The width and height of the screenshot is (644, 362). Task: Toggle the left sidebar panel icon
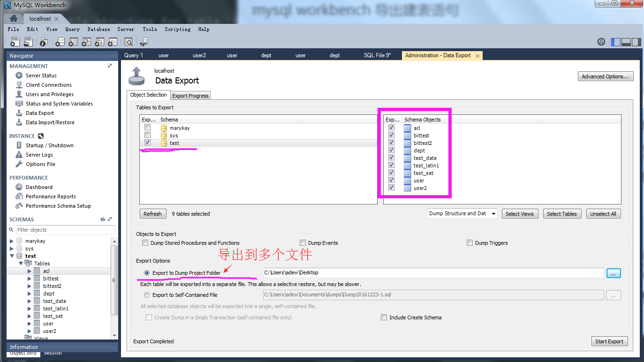(x=616, y=42)
